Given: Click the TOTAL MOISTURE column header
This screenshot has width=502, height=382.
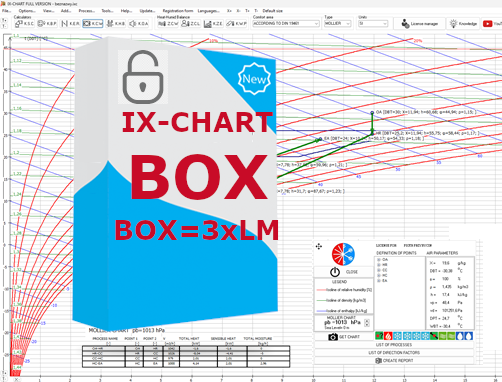Looking at the screenshot, I should tap(258, 339).
